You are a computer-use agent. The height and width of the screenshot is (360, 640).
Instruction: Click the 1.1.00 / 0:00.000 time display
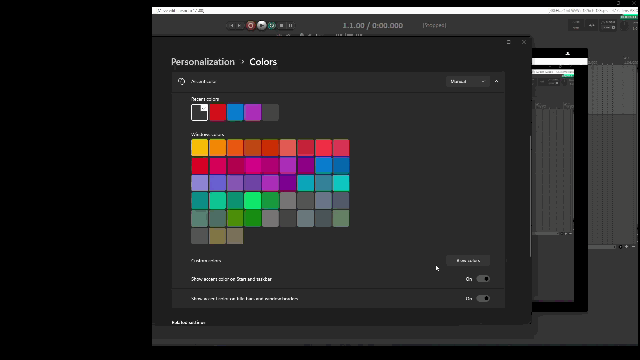[x=373, y=25]
